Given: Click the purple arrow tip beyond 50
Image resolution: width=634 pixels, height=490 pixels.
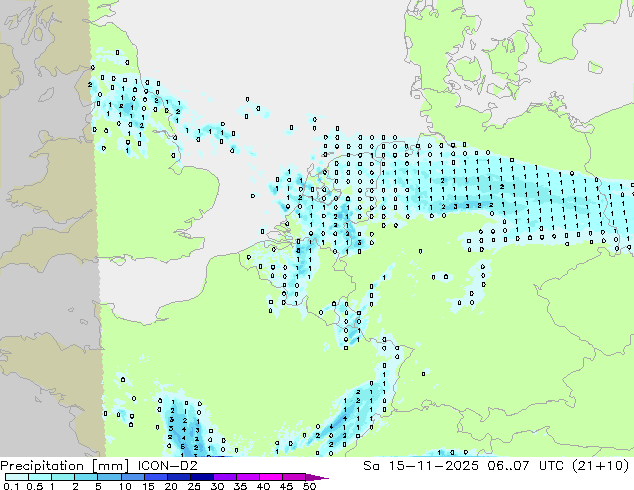Looking at the screenshot, I should (x=317, y=477).
